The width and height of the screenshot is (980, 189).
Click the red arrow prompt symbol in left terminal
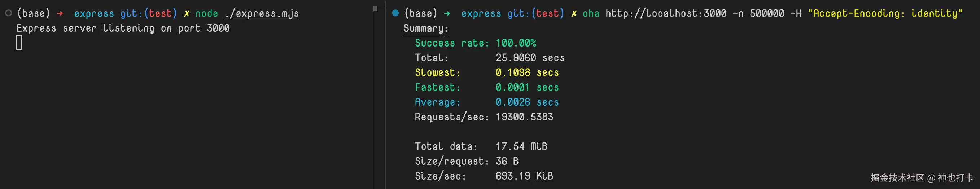pyautogui.click(x=60, y=13)
